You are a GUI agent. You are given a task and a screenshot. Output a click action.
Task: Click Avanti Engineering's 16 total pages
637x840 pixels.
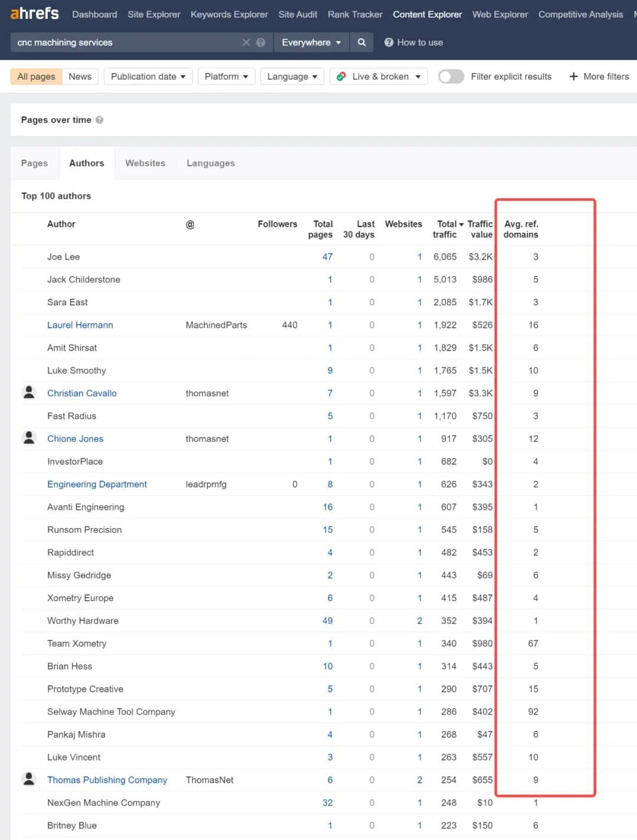point(327,507)
